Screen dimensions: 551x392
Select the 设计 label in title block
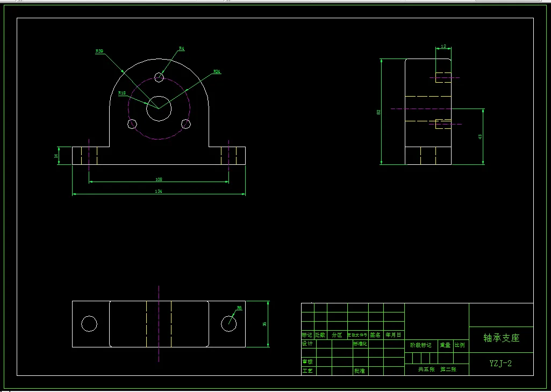pos(307,344)
